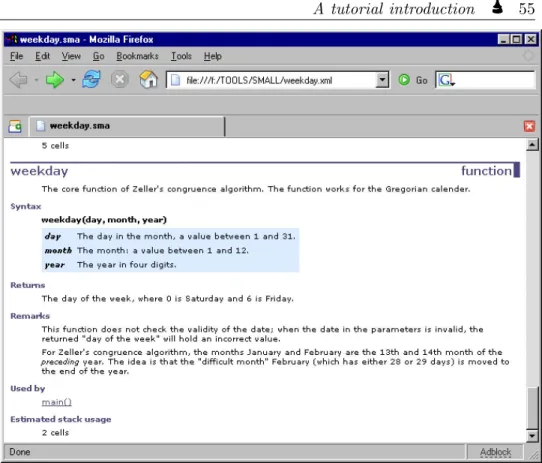
Task: Open the Edit menu
Action: pos(43,56)
